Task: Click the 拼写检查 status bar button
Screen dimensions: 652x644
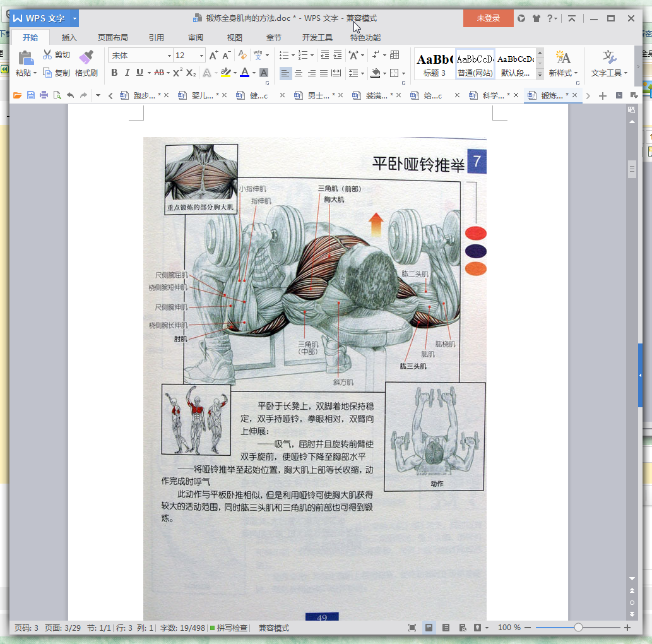Action: (228, 628)
